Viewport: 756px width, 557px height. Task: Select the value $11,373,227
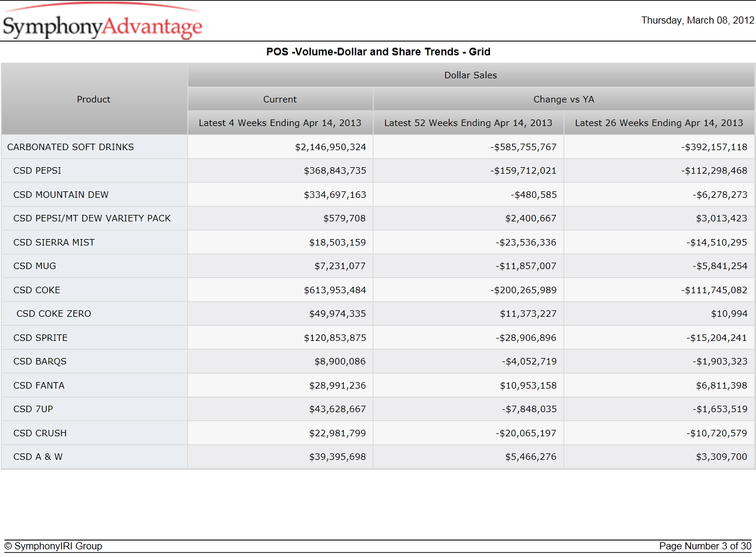point(528,314)
